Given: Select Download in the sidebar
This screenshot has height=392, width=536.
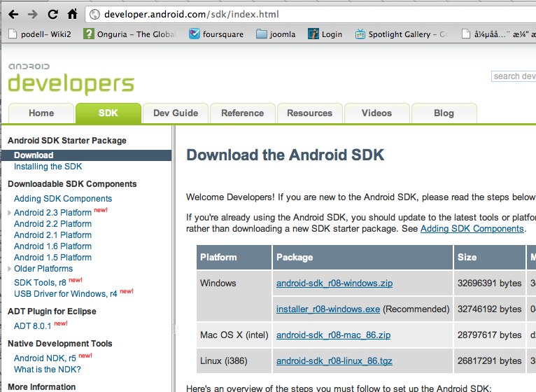Looking at the screenshot, I should coord(87,155).
